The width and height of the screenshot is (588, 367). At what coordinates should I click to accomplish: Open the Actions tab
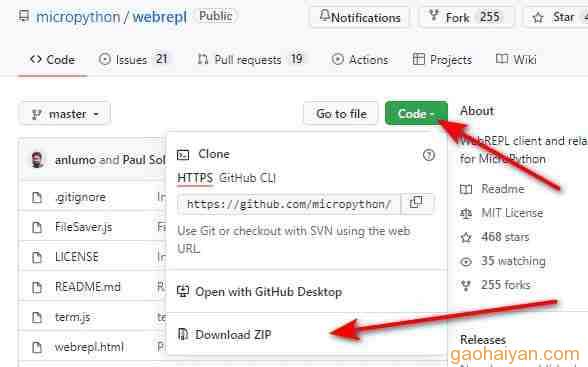[x=360, y=60]
